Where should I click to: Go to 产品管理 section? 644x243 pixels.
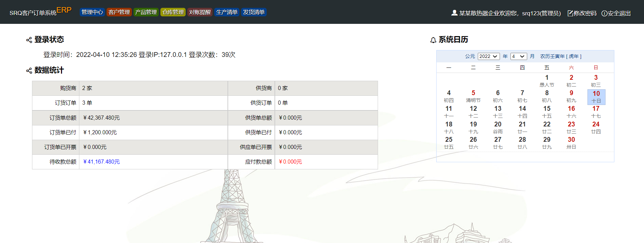click(x=146, y=12)
